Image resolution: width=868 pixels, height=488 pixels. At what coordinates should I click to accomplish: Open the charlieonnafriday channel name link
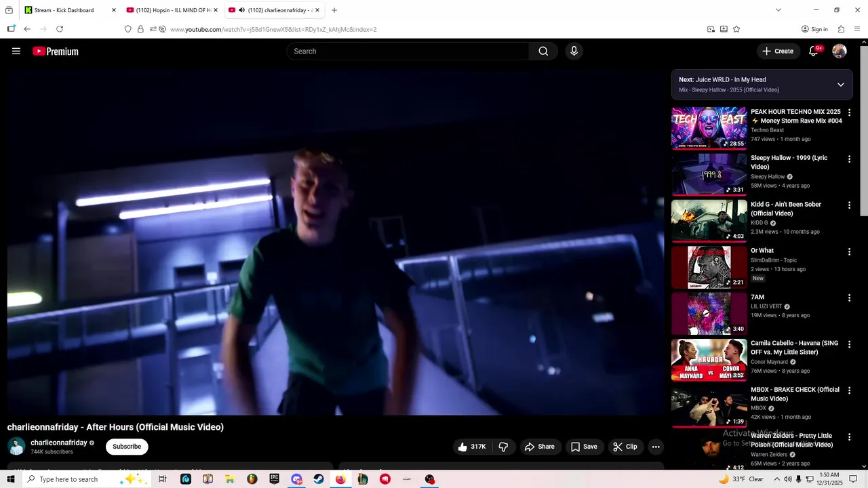click(59, 443)
